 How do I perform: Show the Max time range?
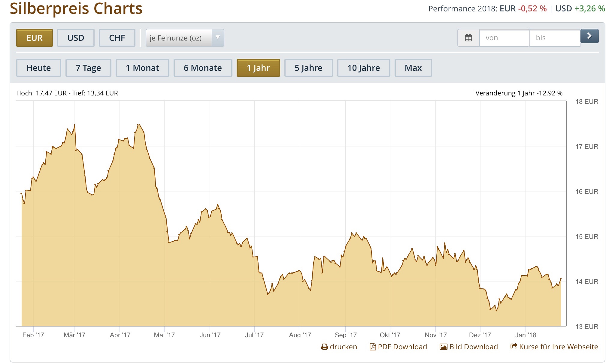[413, 68]
